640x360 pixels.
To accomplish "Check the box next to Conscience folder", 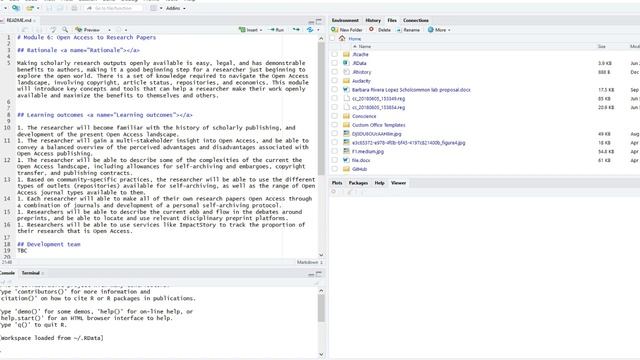I will (335, 116).
